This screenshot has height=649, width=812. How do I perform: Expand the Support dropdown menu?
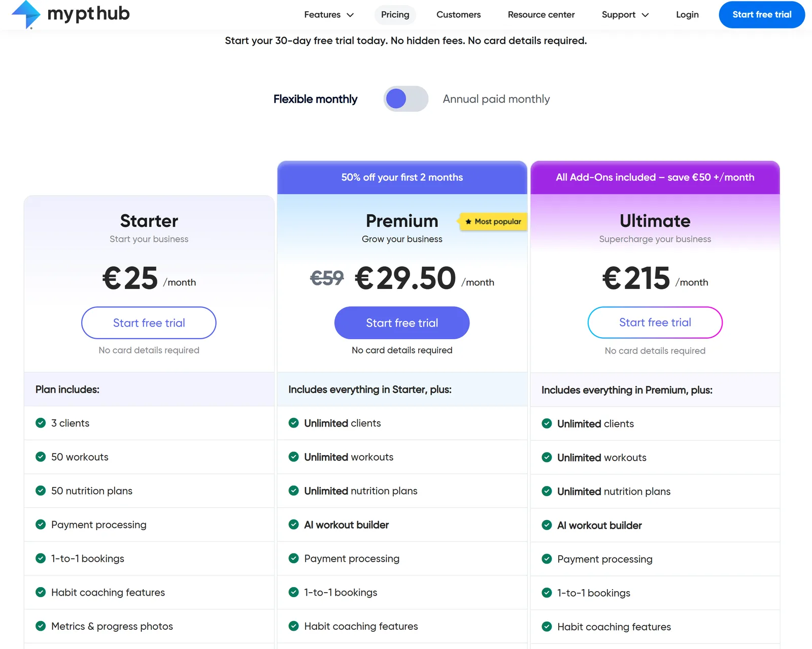tap(625, 15)
